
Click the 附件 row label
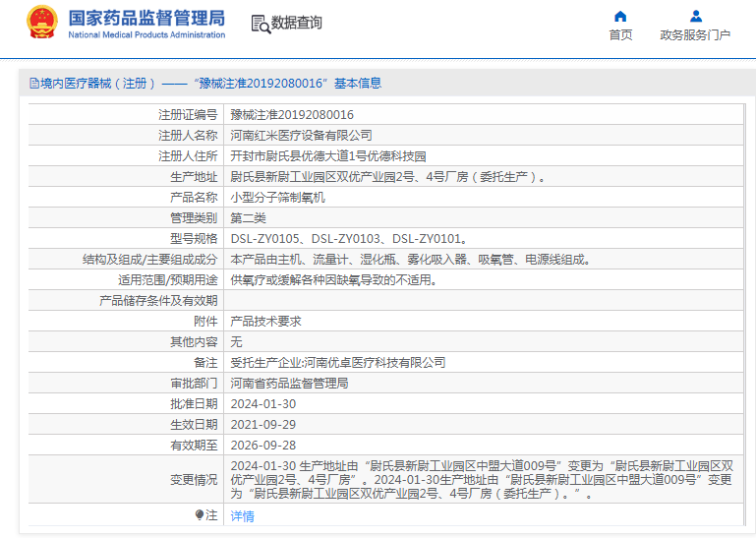pos(205,322)
